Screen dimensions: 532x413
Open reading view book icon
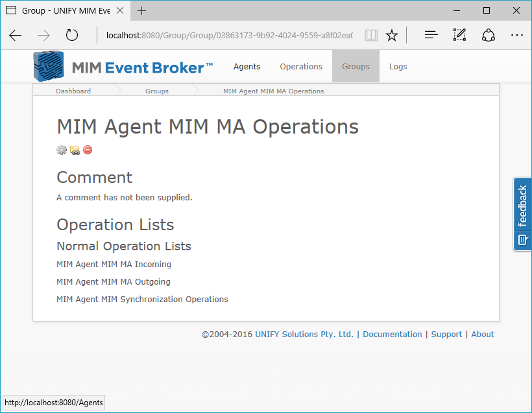[371, 35]
